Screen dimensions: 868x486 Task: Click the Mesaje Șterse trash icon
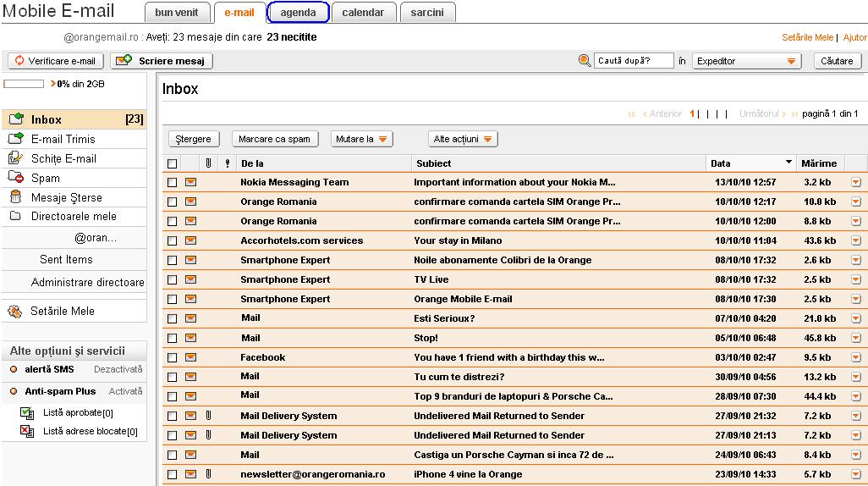point(15,196)
